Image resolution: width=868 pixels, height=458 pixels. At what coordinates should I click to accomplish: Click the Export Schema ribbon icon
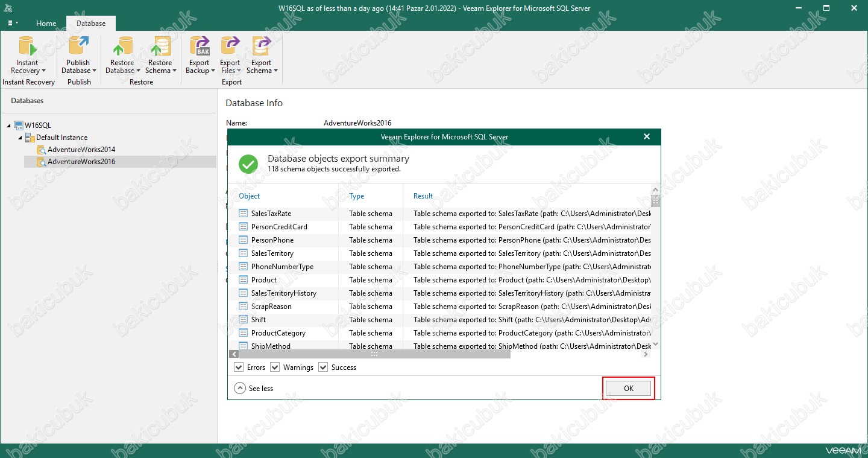(261, 46)
